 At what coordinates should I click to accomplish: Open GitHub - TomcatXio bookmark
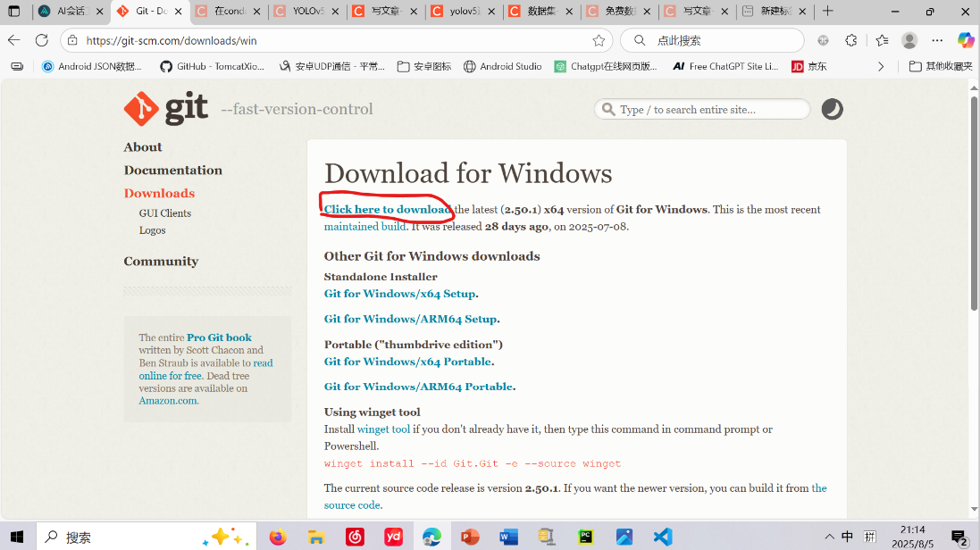coord(213,66)
